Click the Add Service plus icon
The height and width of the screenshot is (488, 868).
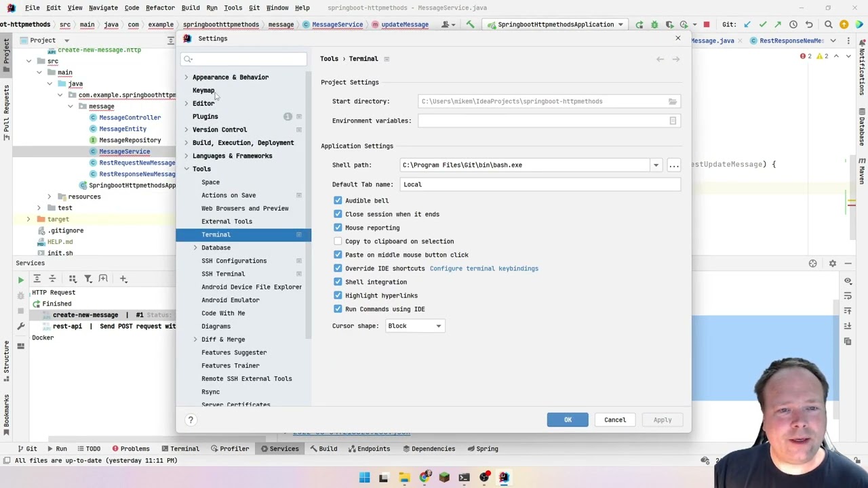click(123, 279)
